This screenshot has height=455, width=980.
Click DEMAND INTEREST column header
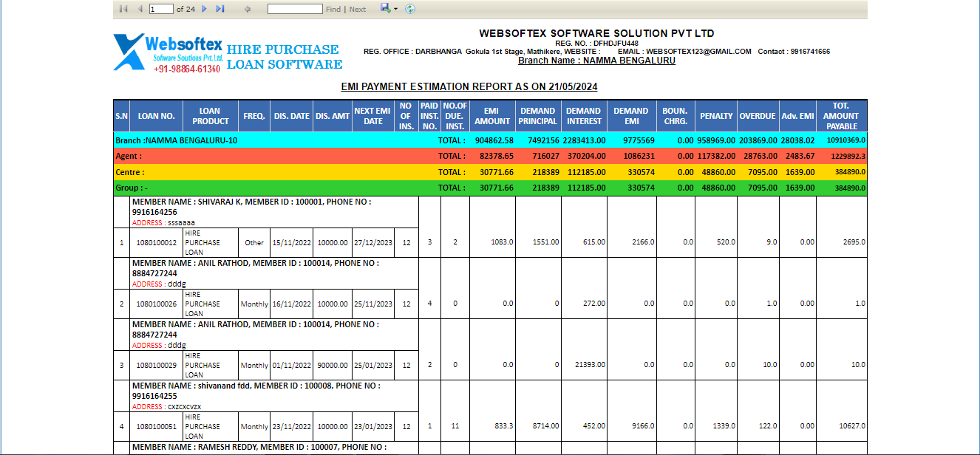click(x=584, y=116)
